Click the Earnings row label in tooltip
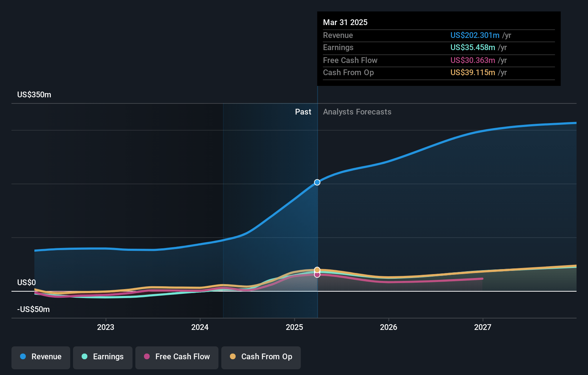This screenshot has height=375, width=588. [x=338, y=47]
